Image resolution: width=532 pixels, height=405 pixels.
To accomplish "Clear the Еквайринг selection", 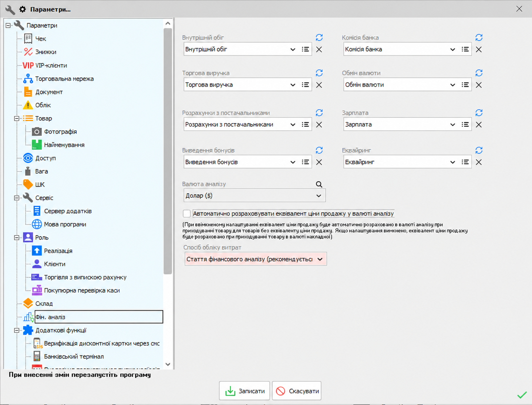I will point(479,162).
